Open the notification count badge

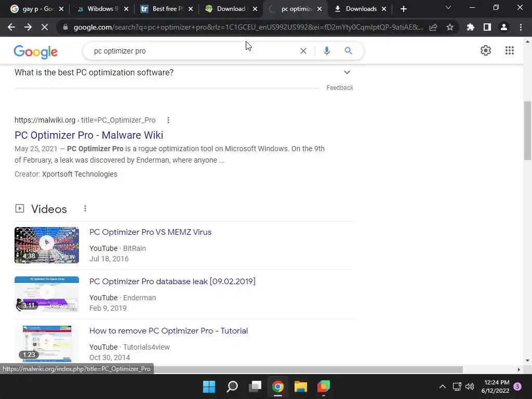click(x=517, y=387)
